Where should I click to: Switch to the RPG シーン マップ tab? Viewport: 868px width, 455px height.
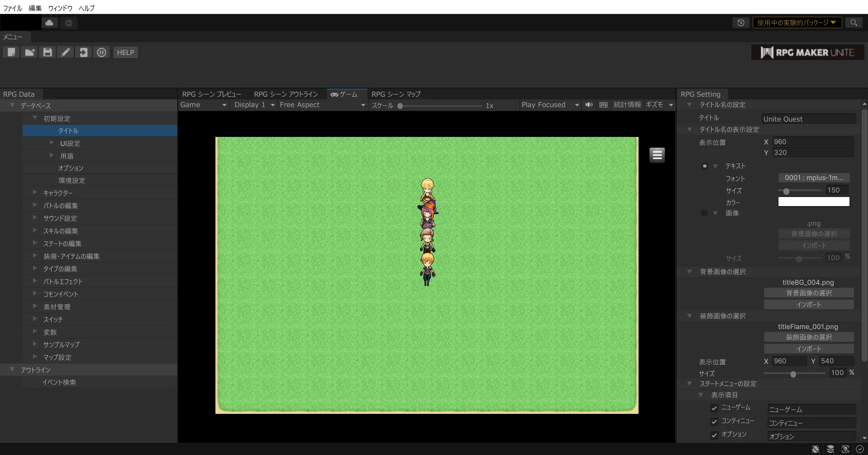(396, 94)
